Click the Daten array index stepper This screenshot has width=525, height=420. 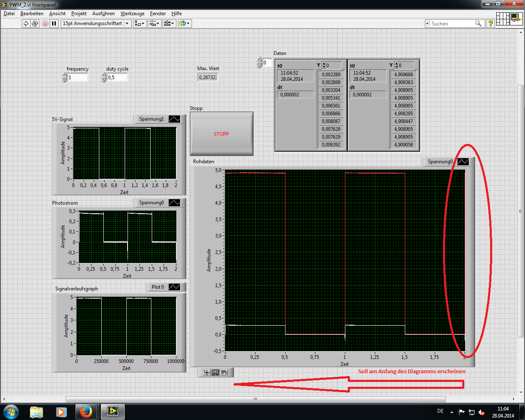click(x=259, y=63)
